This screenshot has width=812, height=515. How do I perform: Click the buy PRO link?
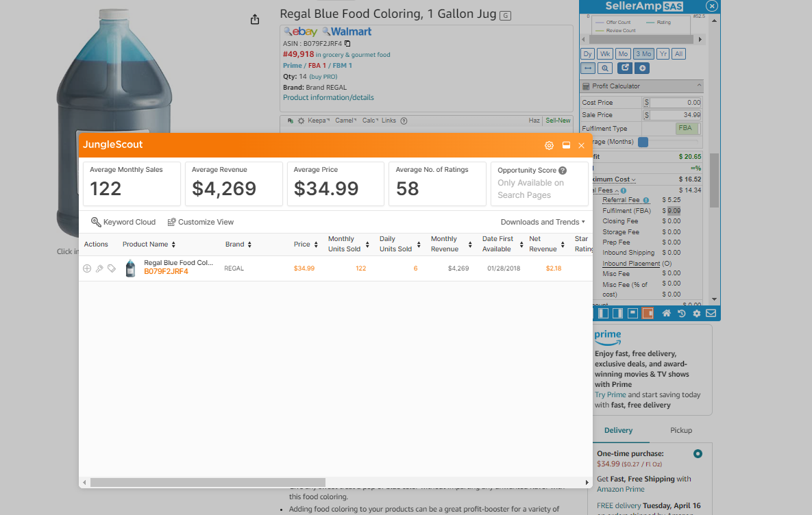tap(323, 77)
